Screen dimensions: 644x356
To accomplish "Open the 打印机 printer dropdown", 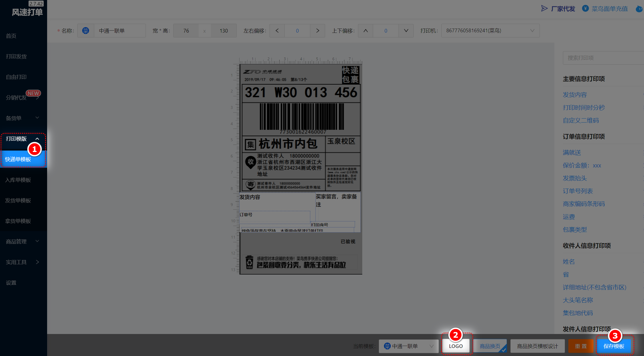I will tap(490, 31).
